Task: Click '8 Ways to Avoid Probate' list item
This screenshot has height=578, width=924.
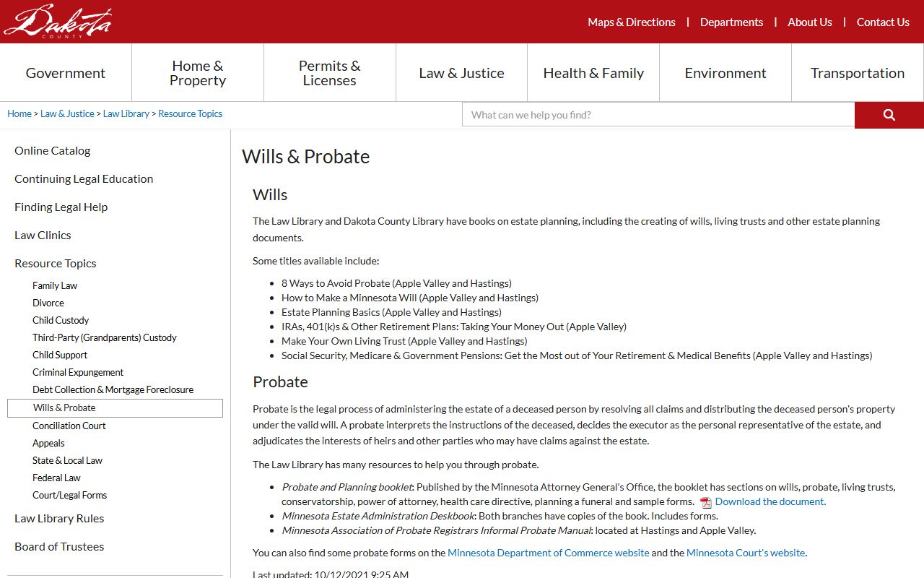Action: [x=396, y=283]
